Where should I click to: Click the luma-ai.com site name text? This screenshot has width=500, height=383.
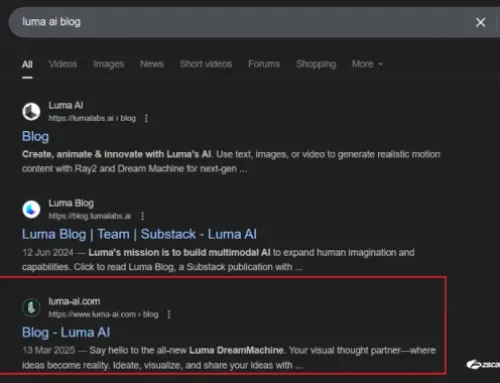pos(74,301)
